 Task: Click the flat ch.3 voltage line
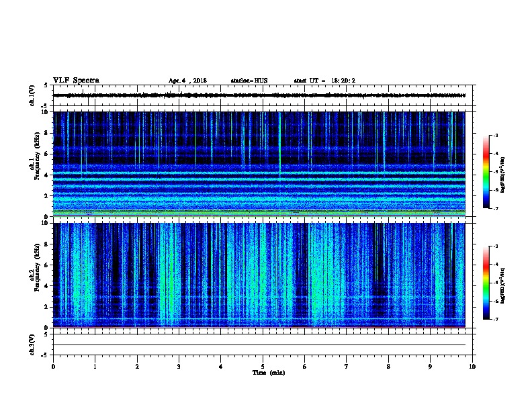[259, 345]
